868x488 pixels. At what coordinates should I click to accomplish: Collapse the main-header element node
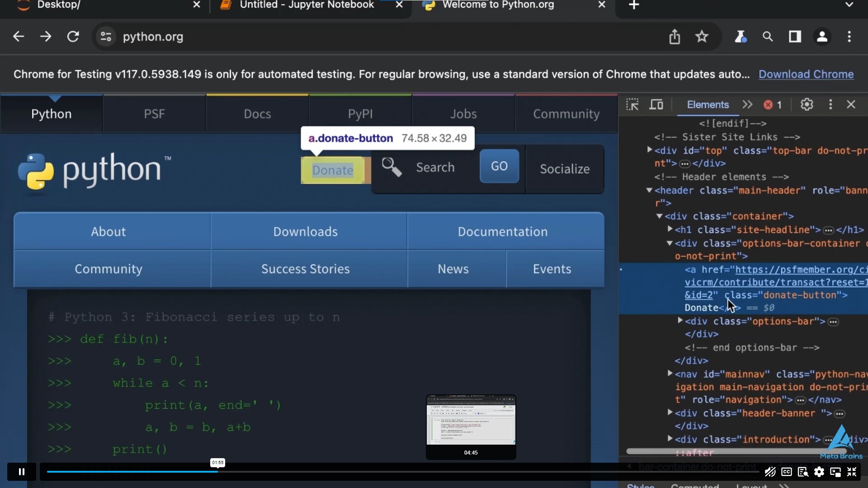click(x=649, y=191)
